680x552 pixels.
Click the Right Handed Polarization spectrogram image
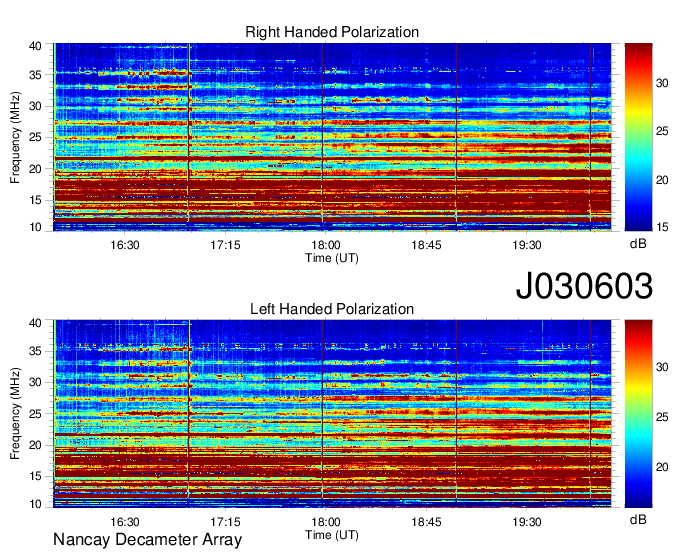332,137
